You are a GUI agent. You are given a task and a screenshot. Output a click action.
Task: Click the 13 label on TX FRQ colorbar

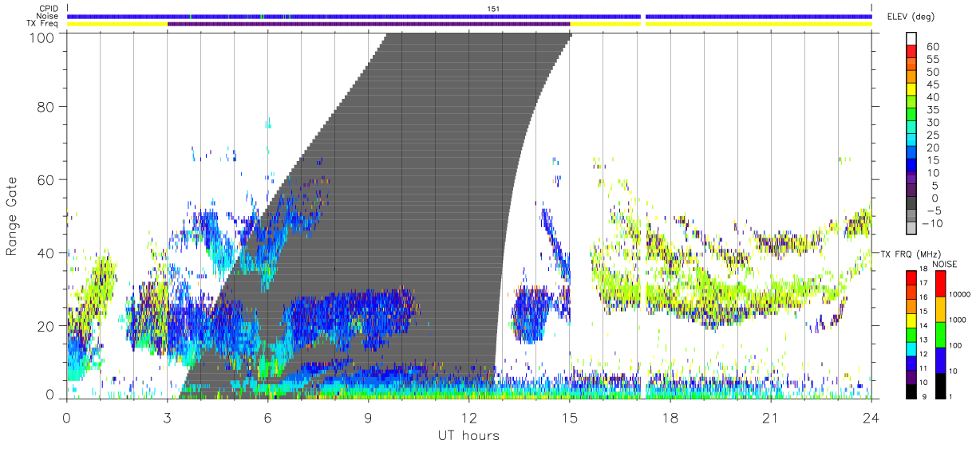(x=925, y=340)
